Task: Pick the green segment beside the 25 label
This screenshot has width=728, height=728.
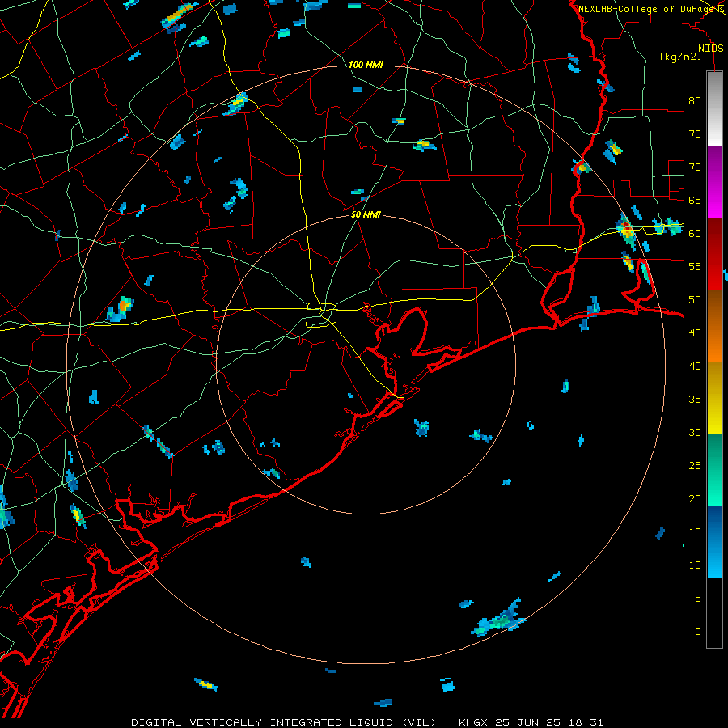Action: [714, 470]
